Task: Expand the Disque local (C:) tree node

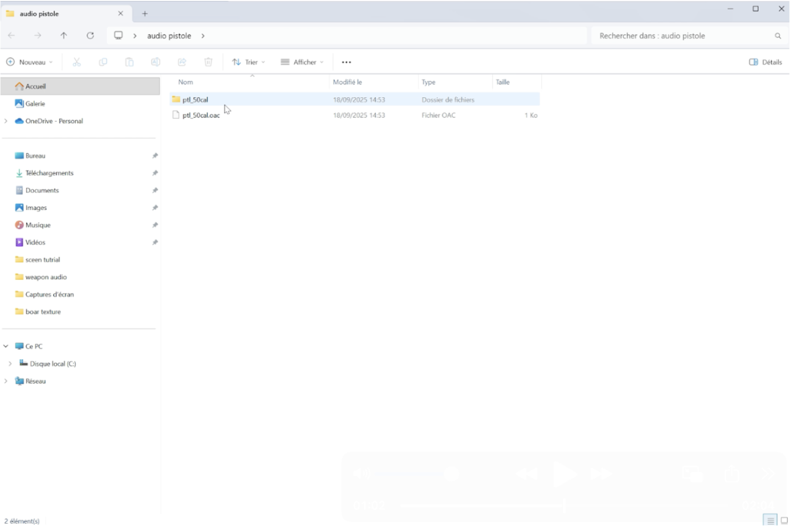Action: click(x=10, y=364)
